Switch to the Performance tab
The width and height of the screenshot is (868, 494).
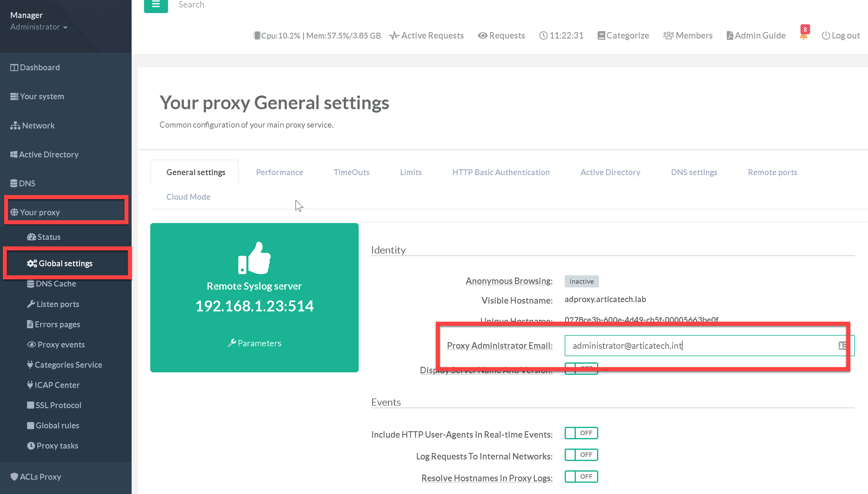click(x=279, y=172)
